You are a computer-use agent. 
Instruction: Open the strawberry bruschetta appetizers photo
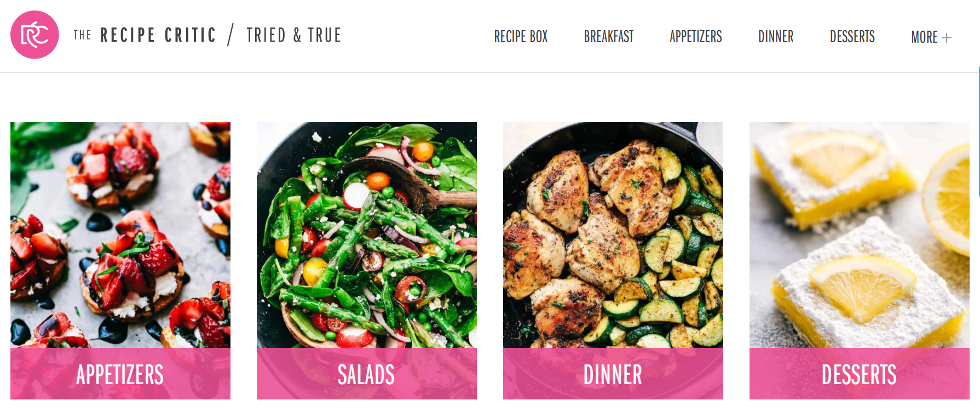120,235
